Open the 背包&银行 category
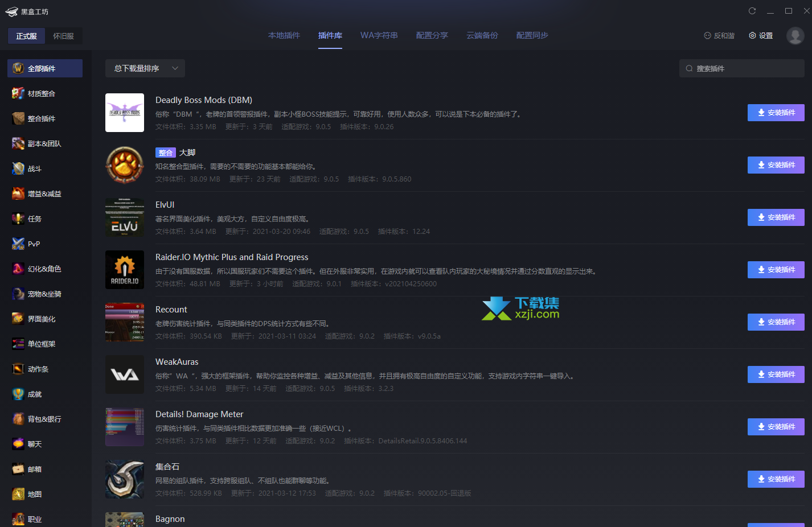This screenshot has height=527, width=812. click(45, 419)
